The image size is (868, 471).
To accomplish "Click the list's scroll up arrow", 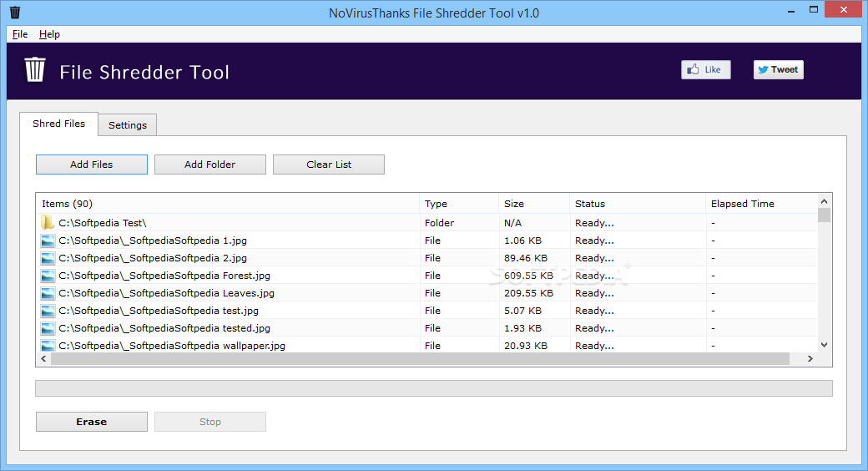I will click(824, 201).
